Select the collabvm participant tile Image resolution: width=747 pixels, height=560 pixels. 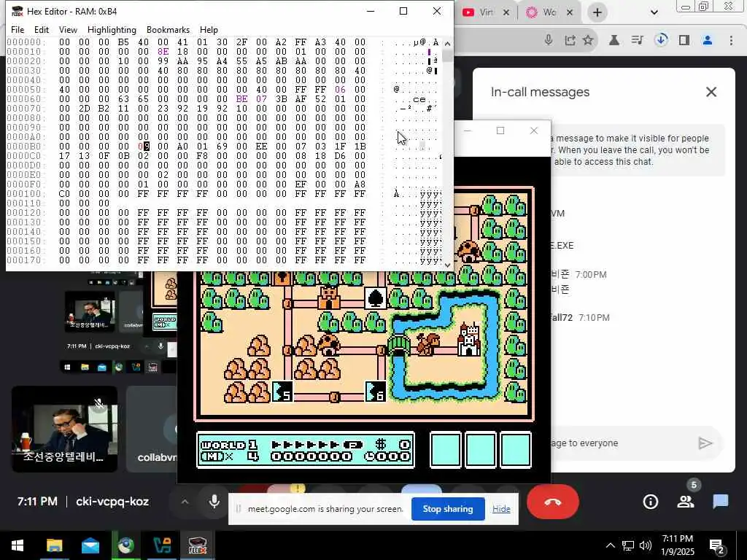(152, 429)
